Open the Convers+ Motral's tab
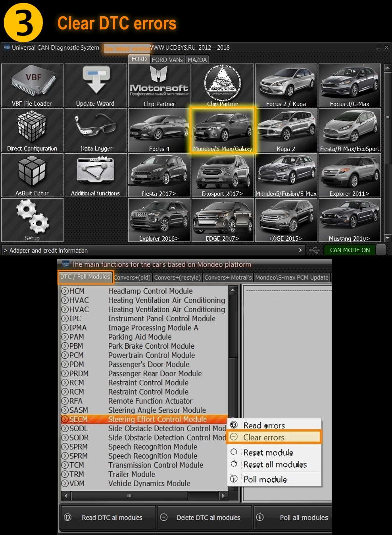Image resolution: width=392 pixels, height=535 pixels. click(228, 278)
